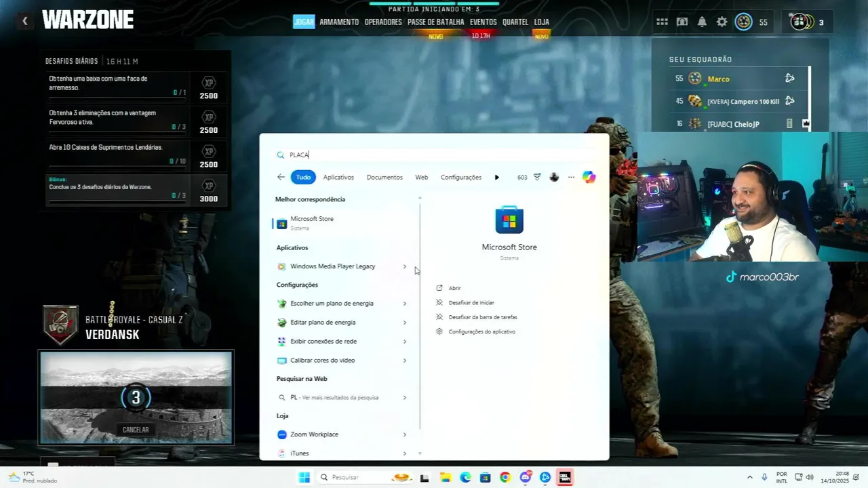Screen dimensions: 868x488
Task: Show more search filter tabs arrow
Action: coord(497,177)
